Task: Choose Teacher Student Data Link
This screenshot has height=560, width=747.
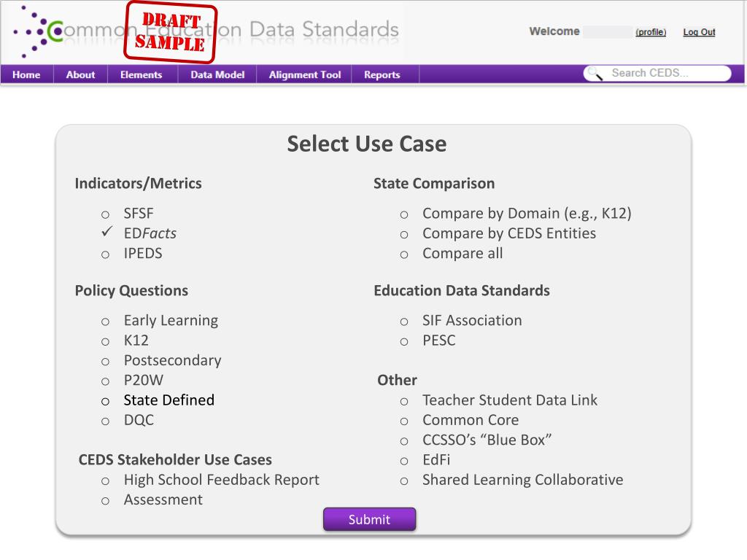Action: coord(403,401)
